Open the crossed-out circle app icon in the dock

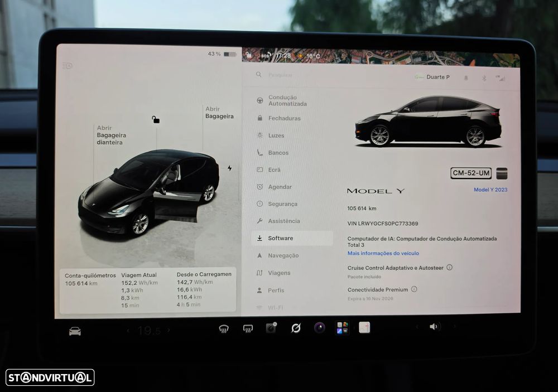pyautogui.click(x=296, y=328)
